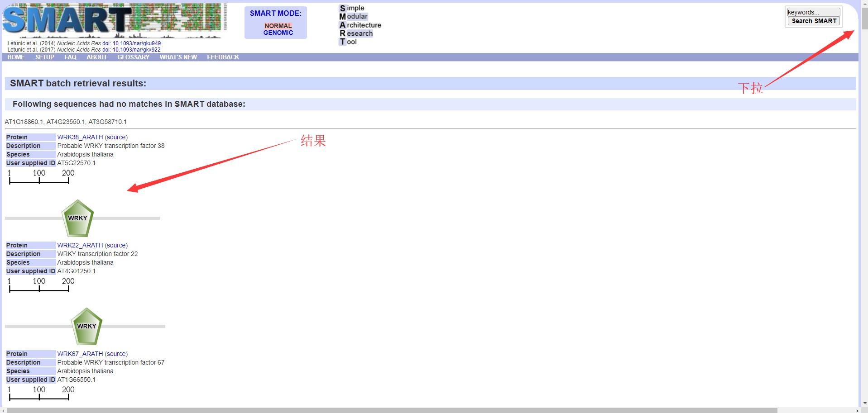Click the 'Following sequences had no matches' heading

(129, 104)
